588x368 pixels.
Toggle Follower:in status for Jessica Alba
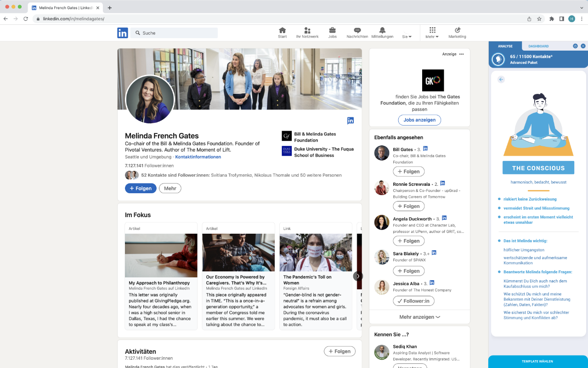pos(413,301)
